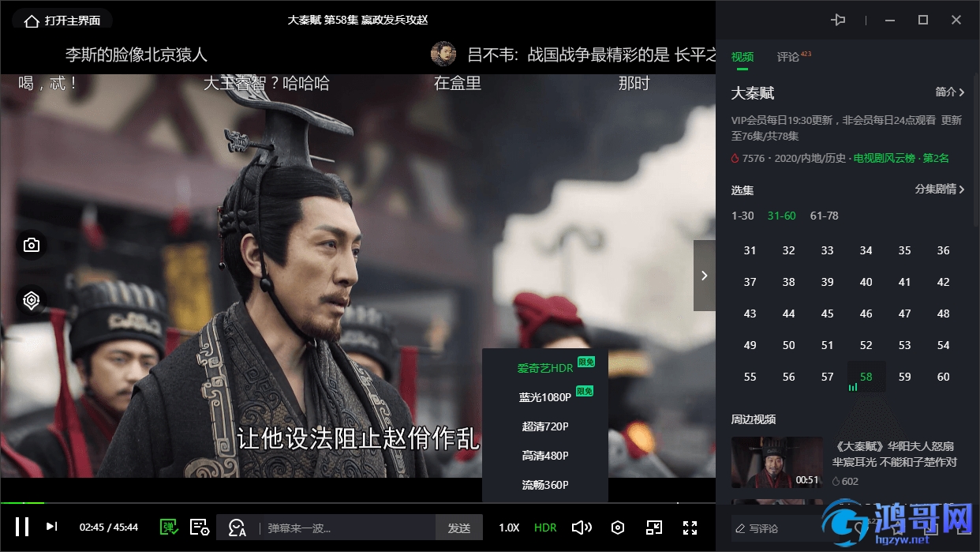This screenshot has width=980, height=552.
Task: Enter fullscreen mode
Action: [x=690, y=528]
